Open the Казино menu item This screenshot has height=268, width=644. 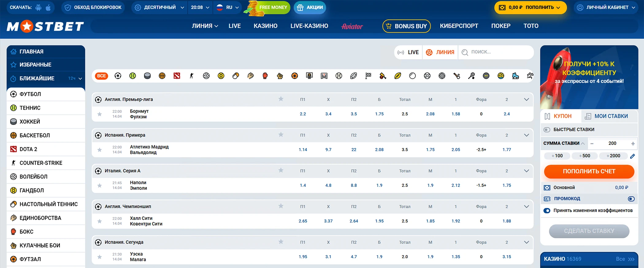pyautogui.click(x=265, y=26)
